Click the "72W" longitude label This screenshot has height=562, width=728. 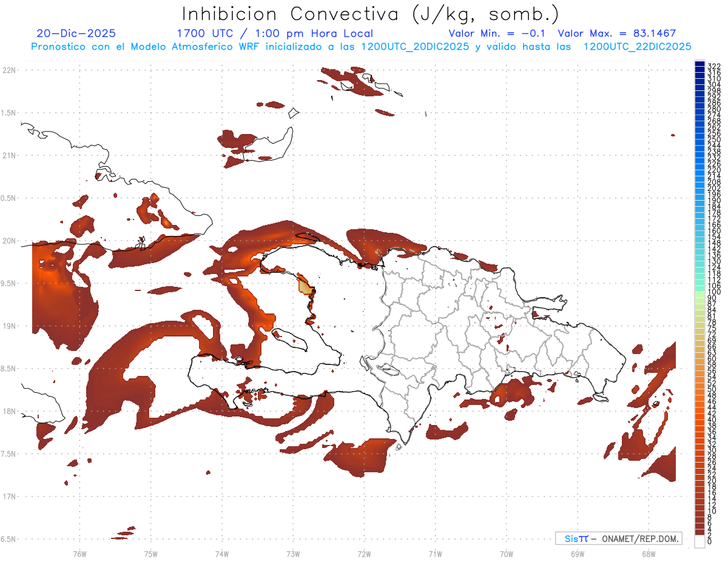pyautogui.click(x=364, y=554)
